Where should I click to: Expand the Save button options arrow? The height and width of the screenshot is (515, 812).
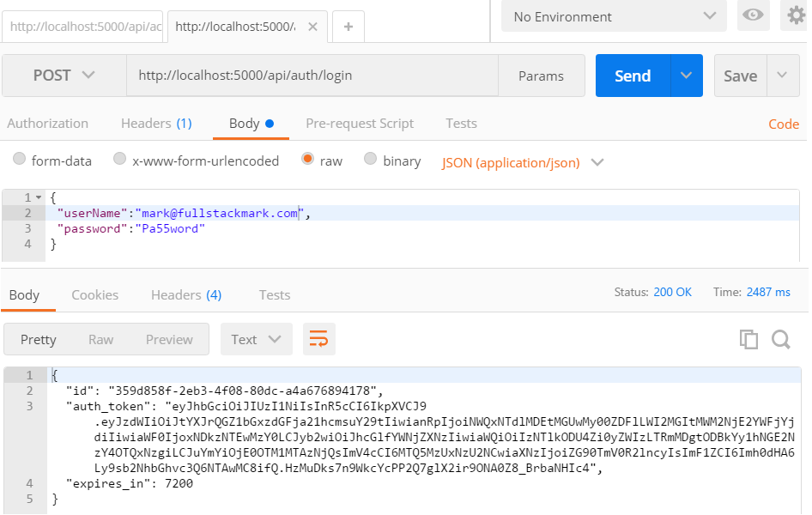click(x=783, y=76)
